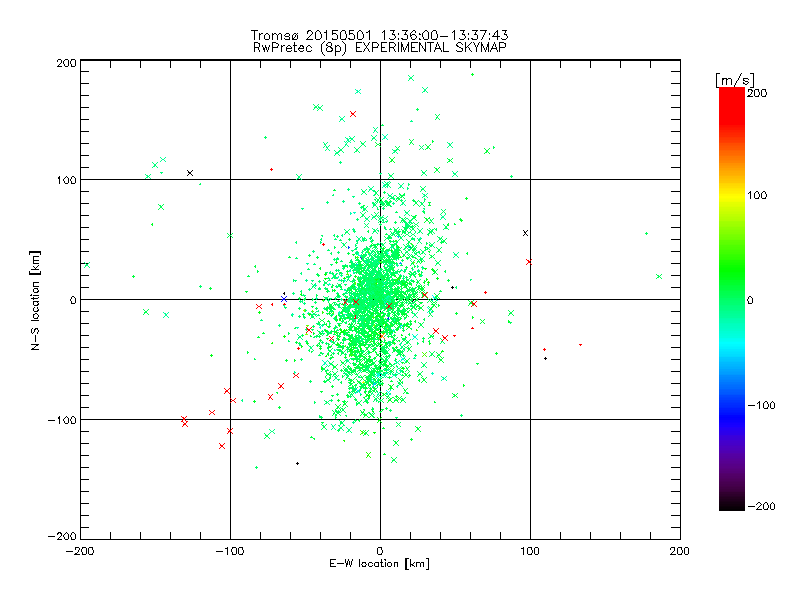
Task: Click the x-axis tick label '200' at lower right
Action: point(680,551)
